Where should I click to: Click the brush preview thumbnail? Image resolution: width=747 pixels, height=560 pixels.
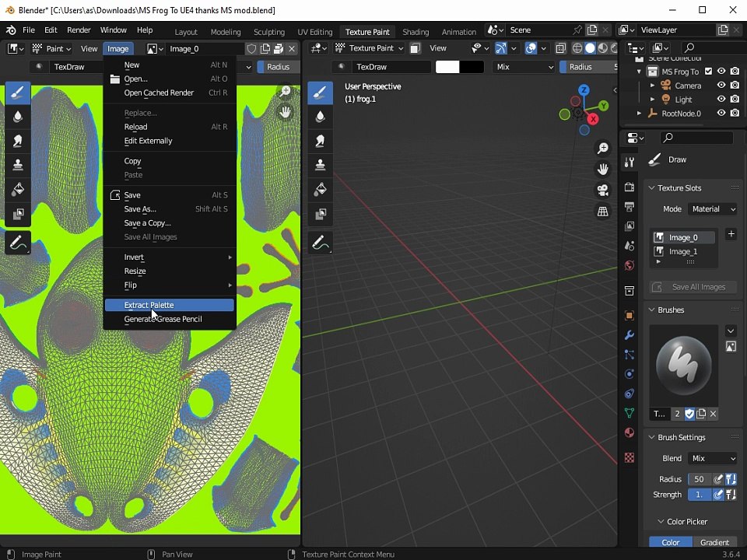tap(684, 366)
